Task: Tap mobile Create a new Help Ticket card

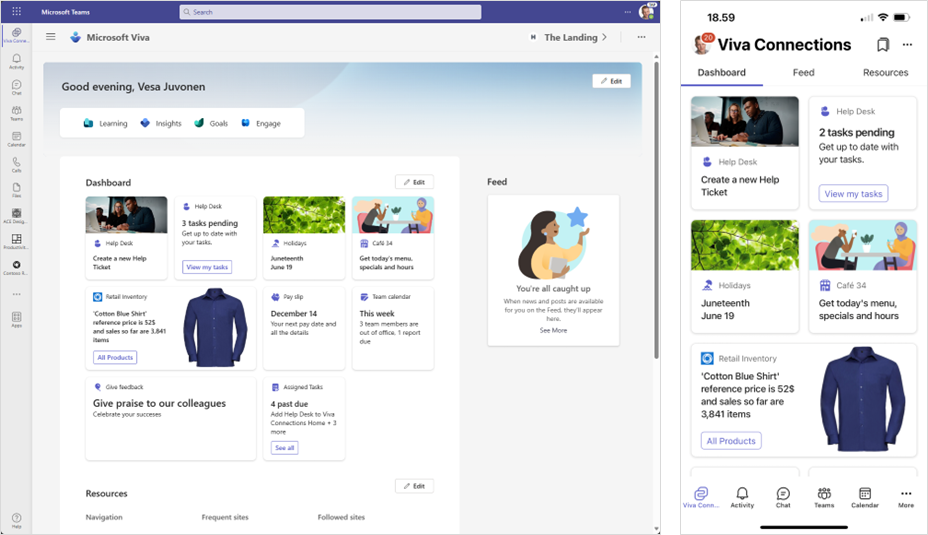Action: click(x=745, y=153)
